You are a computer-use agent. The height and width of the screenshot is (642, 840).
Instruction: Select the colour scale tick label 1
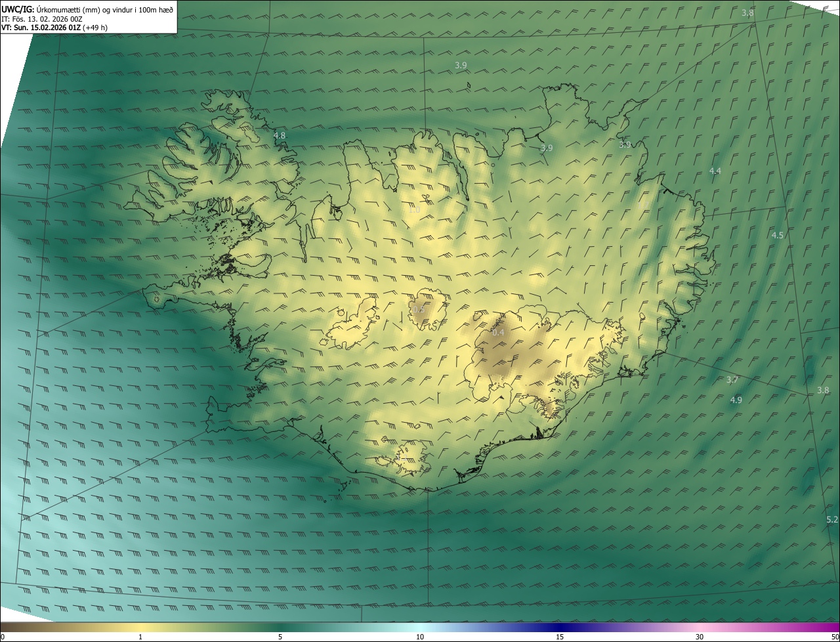pyautogui.click(x=140, y=637)
